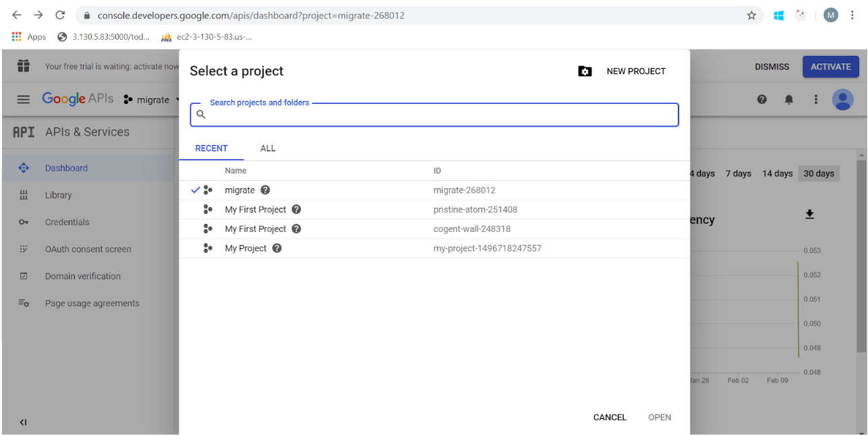The image size is (868, 435).
Task: Click the NEW PROJECT folder icon
Action: point(585,70)
